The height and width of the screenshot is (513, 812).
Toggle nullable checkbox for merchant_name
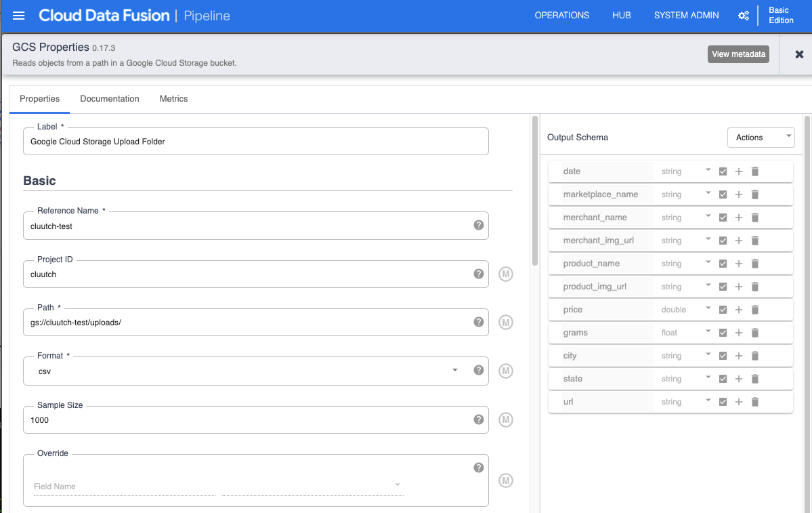(723, 218)
